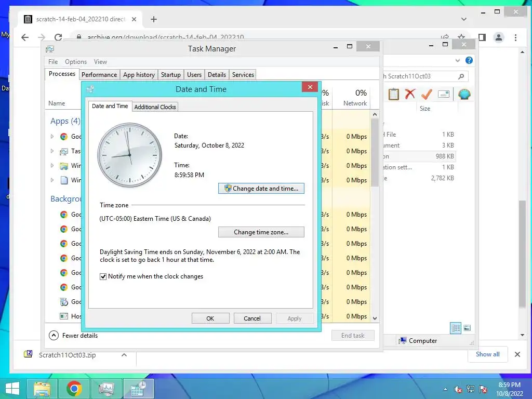Expand the Explorer ribbon chevron
532x399 pixels.
(x=457, y=61)
